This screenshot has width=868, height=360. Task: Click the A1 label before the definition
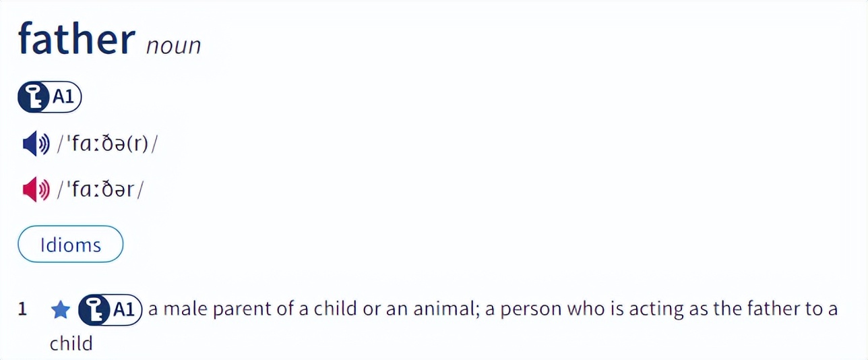[x=125, y=310]
